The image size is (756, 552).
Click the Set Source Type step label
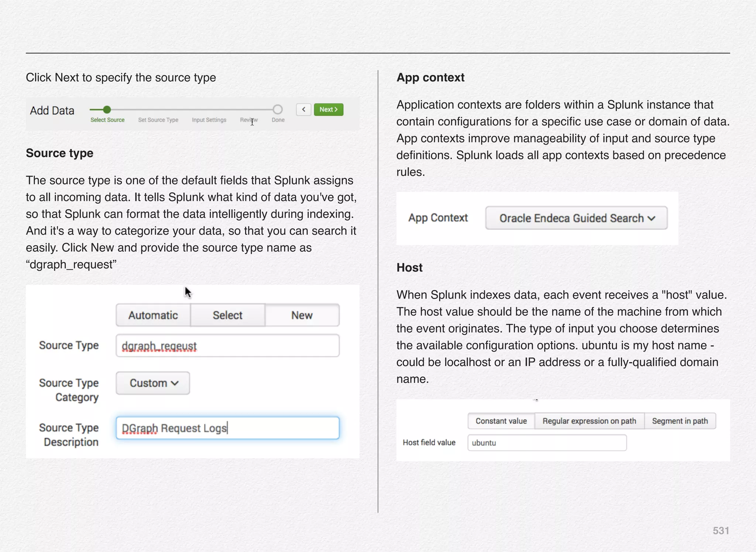point(158,120)
